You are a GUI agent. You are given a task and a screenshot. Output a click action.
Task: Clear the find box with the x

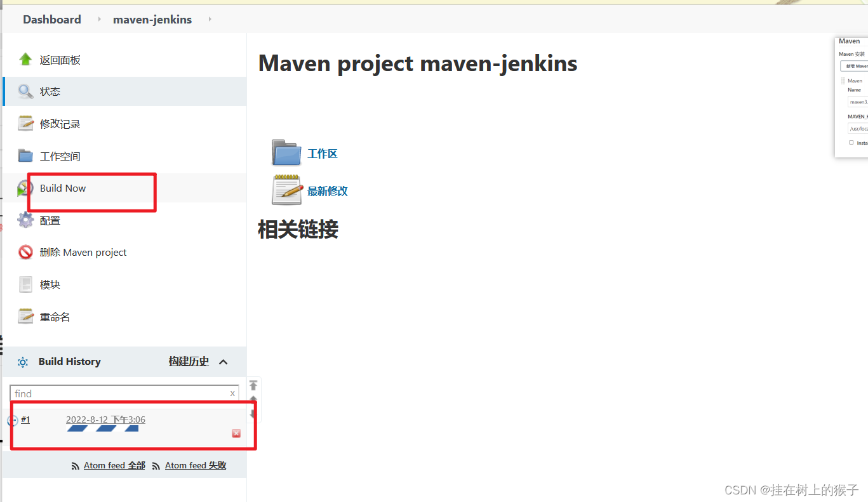click(x=232, y=393)
